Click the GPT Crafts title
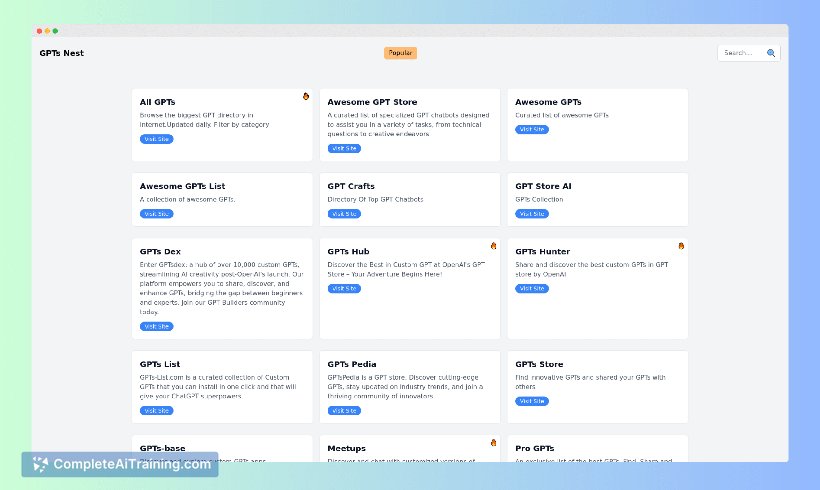This screenshot has height=490, width=820. (x=351, y=186)
